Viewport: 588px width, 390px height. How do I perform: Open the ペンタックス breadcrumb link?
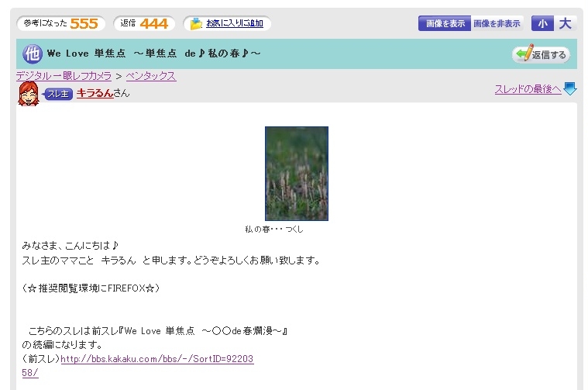pyautogui.click(x=151, y=76)
